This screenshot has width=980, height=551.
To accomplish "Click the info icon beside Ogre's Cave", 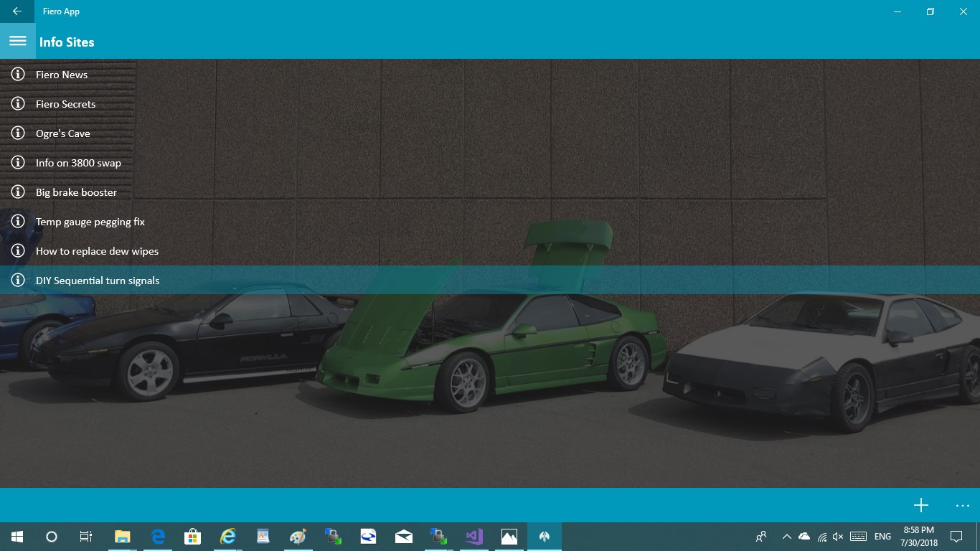I will pyautogui.click(x=18, y=133).
